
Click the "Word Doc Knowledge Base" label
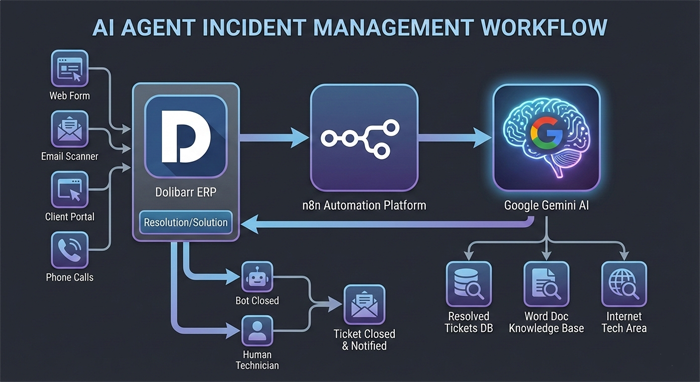click(546, 322)
